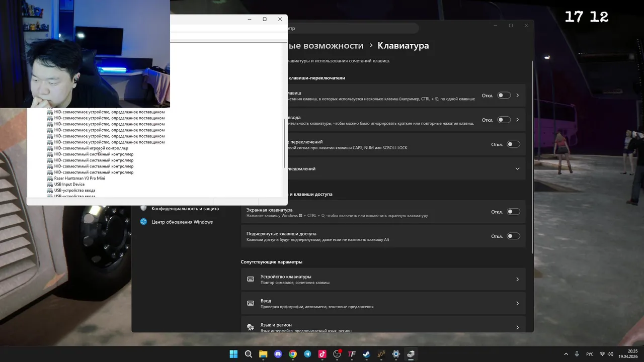Select HID-совместимый игровой контроллер row
The height and width of the screenshot is (362, 644).
91,148
